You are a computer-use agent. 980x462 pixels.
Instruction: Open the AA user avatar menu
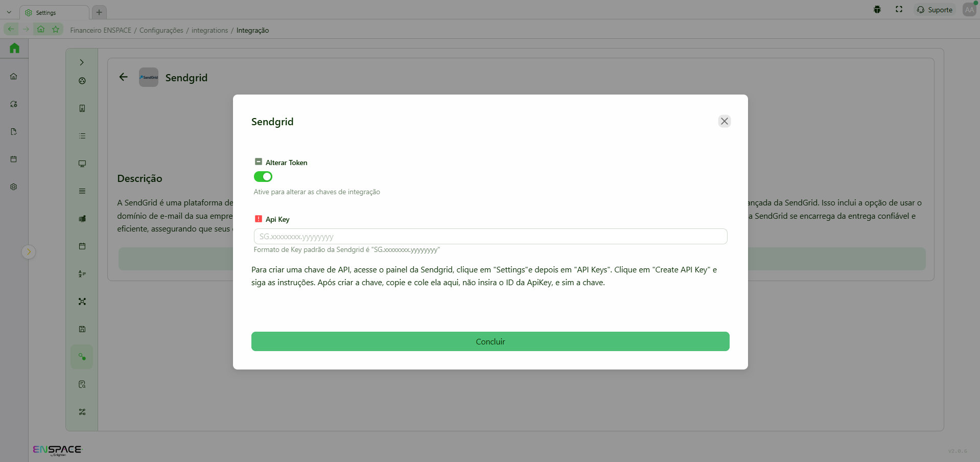point(969,10)
